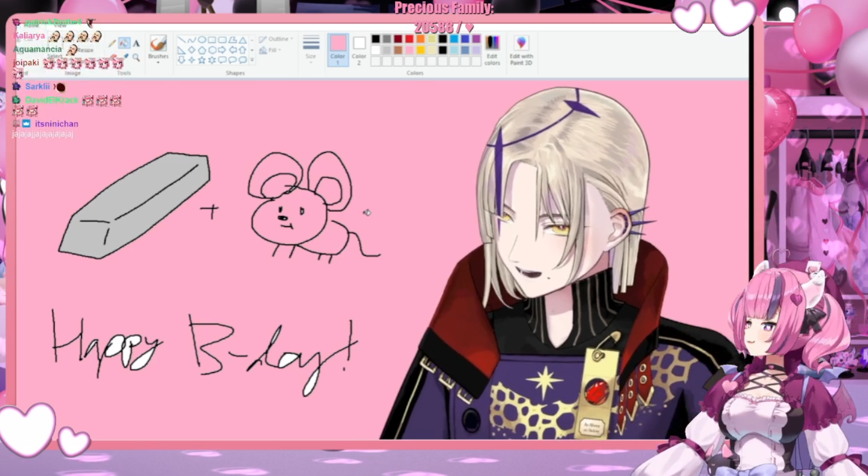This screenshot has height=476, width=868.
Task: Open chat user itsninichan's name
Action: 56,123
